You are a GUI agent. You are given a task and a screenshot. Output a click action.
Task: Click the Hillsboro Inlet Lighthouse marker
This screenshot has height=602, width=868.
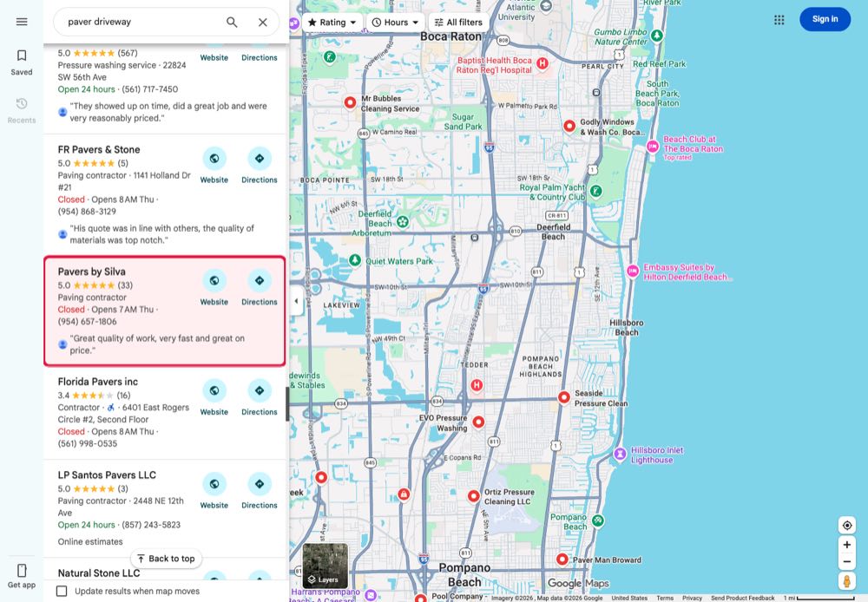(x=621, y=455)
